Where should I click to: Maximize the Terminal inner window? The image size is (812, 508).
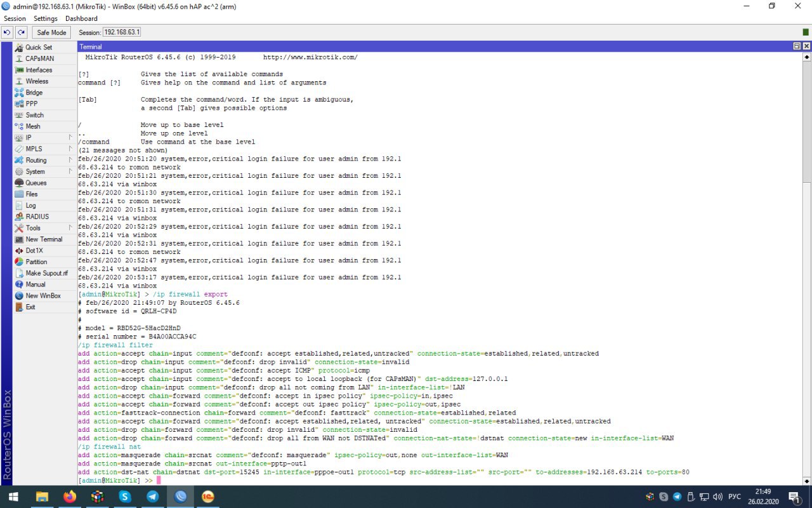tap(797, 46)
